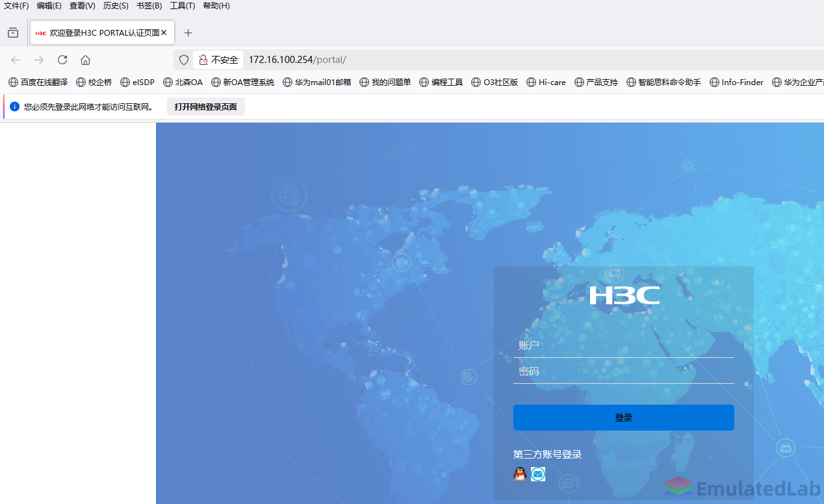Click the info icon in notification bar
This screenshot has width=824, height=504.
[x=14, y=107]
